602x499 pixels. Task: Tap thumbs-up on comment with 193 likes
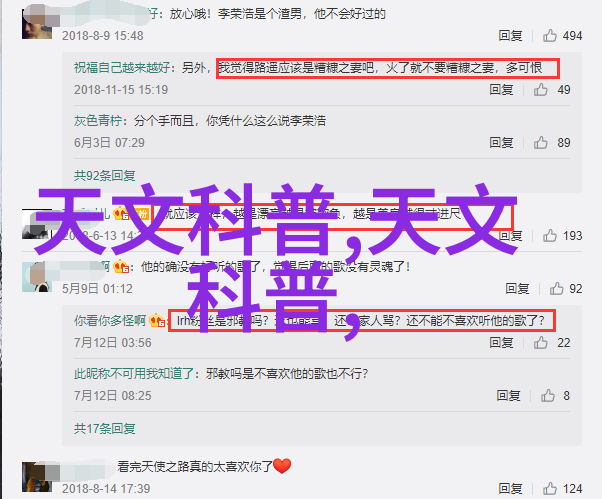549,235
